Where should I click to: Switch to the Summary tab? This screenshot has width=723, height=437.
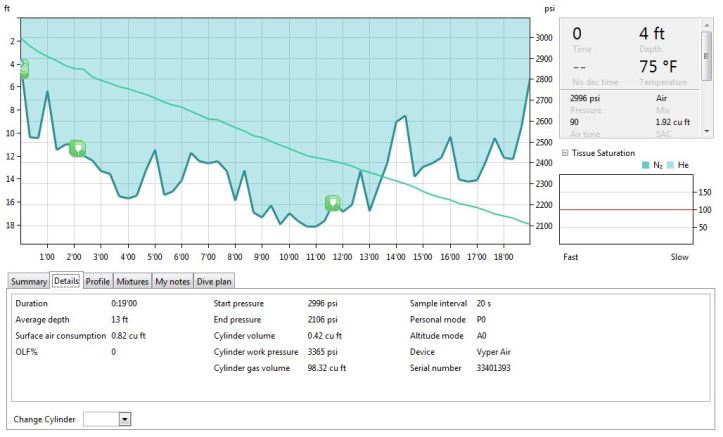pos(29,282)
